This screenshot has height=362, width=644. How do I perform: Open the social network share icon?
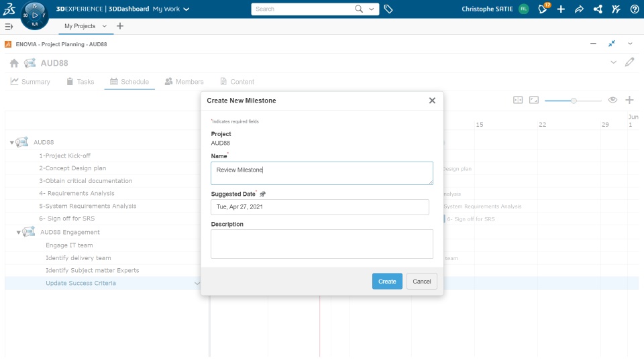598,9
